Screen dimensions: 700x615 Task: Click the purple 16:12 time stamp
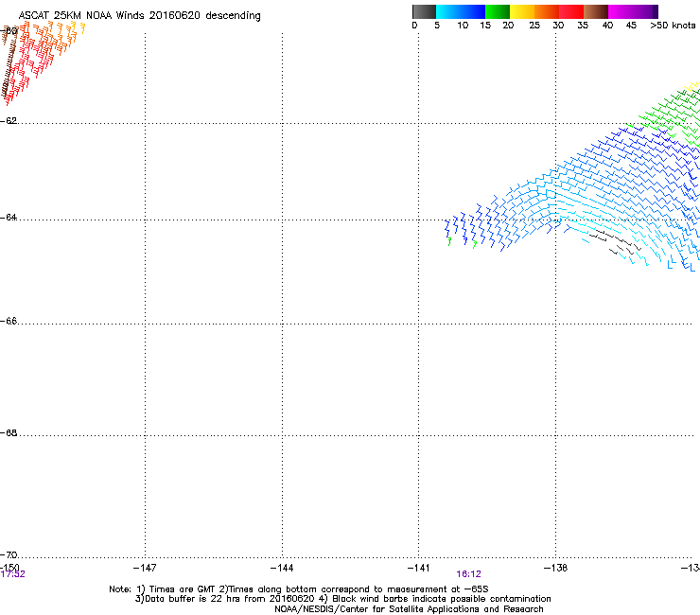[469, 574]
